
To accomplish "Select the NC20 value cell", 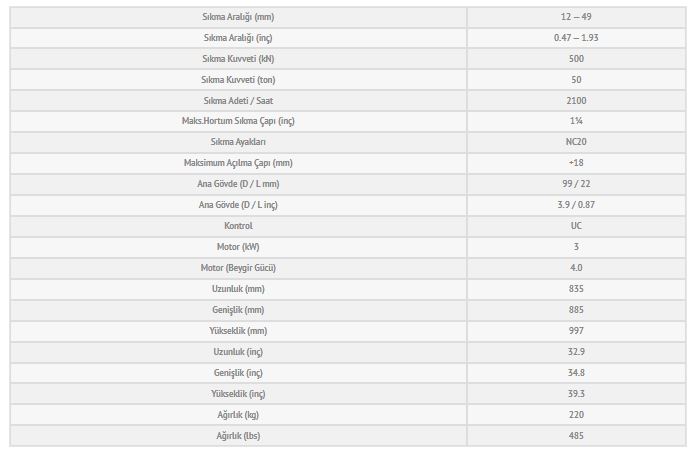I will [576, 142].
